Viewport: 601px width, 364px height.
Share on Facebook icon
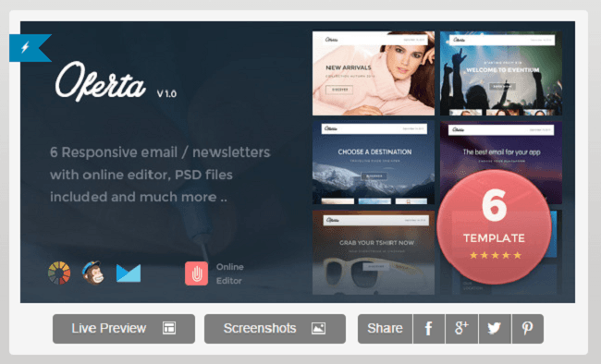(429, 329)
